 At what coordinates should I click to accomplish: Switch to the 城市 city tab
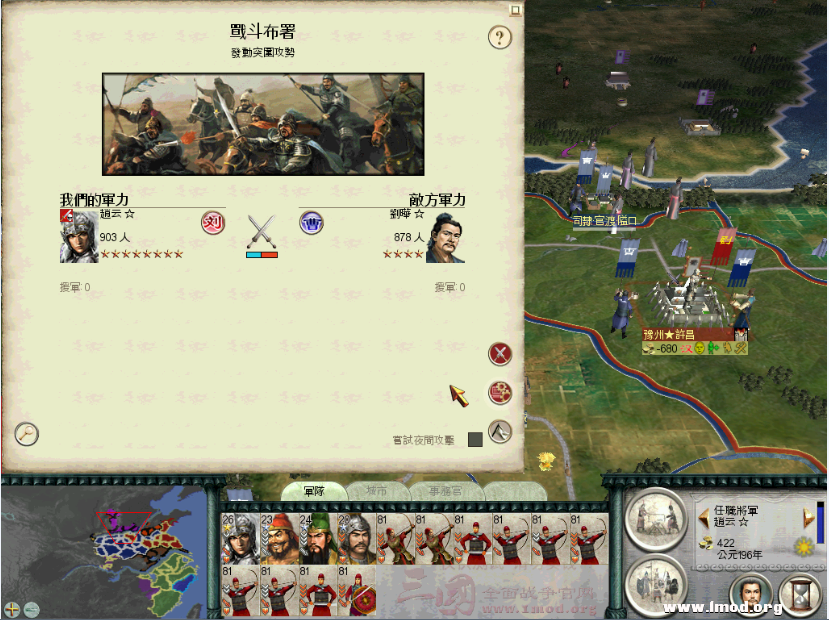(377, 491)
